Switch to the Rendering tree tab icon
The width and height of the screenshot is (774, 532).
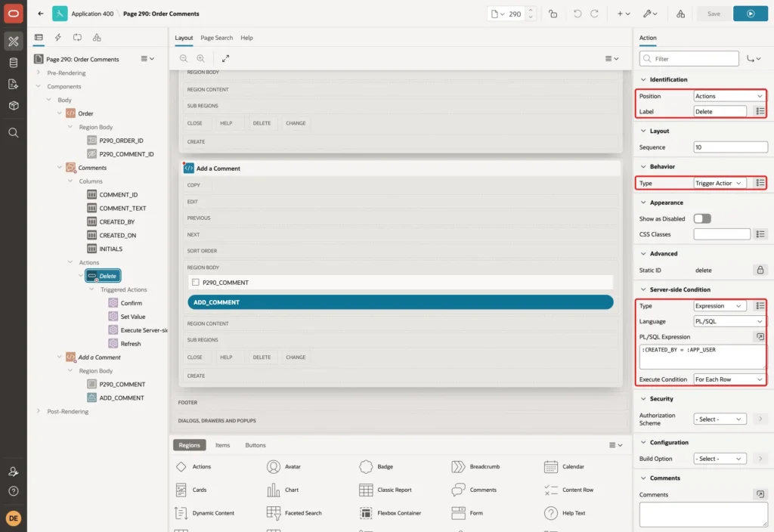39,38
